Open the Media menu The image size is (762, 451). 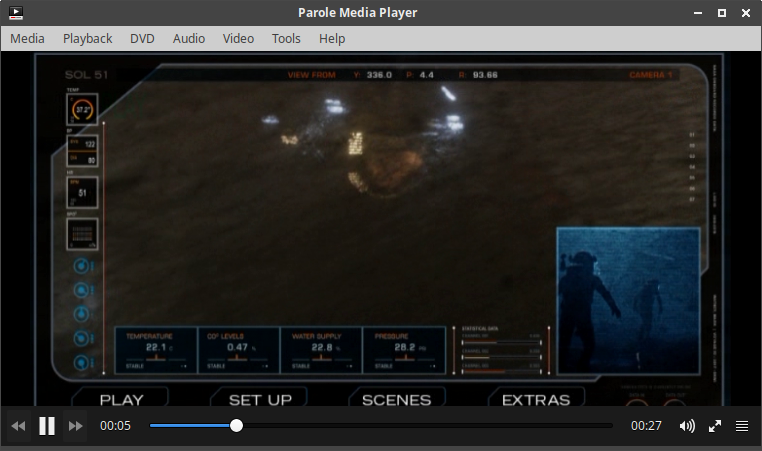click(x=27, y=38)
